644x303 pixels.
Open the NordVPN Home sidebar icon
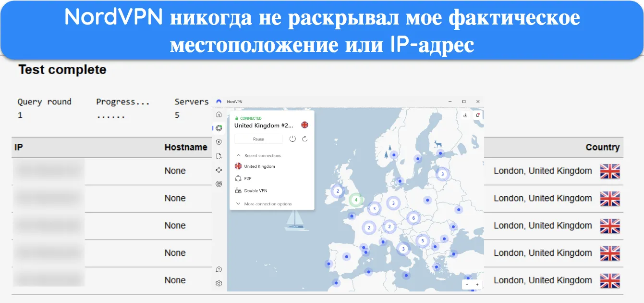click(x=219, y=114)
